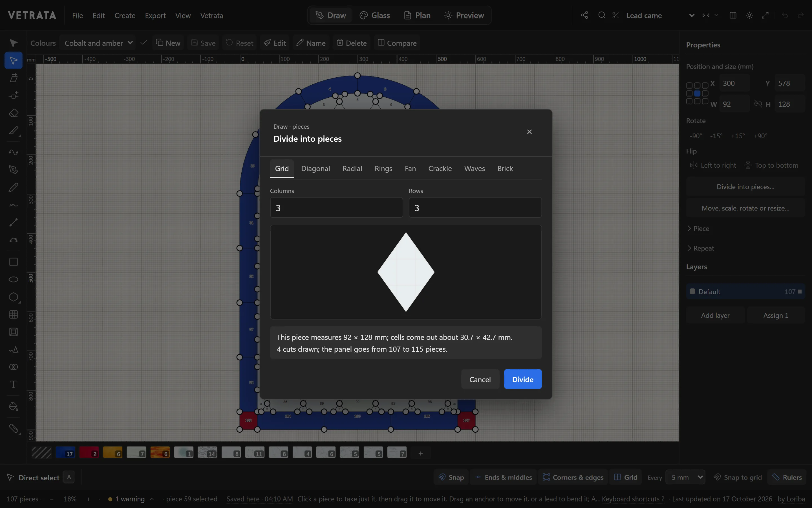Open search with the magnifier icon
812x508 pixels.
pos(602,15)
